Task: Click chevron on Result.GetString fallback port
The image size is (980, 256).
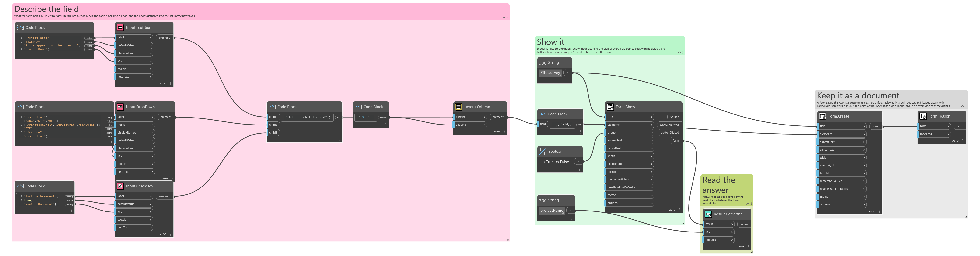Action: tap(732, 240)
